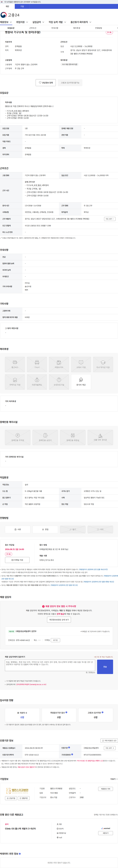Click the 고용24 입사지원 불가능 button
118x868 pixels.
(70, 83)
